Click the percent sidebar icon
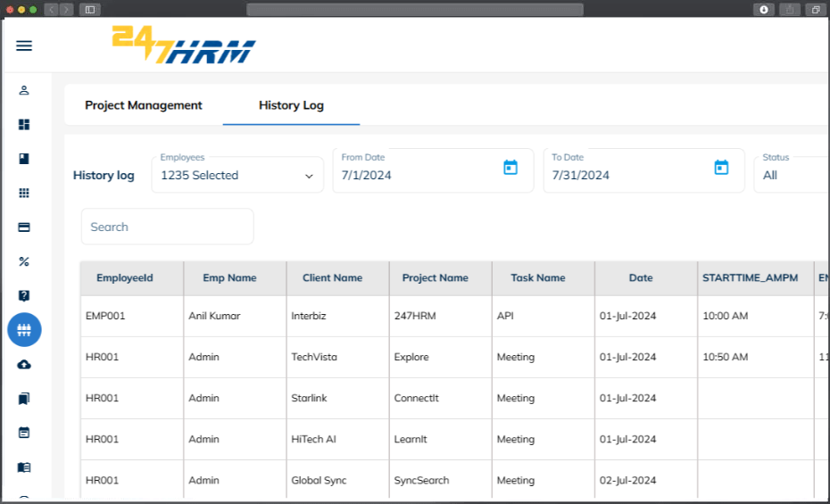This screenshot has height=504, width=830. click(24, 261)
